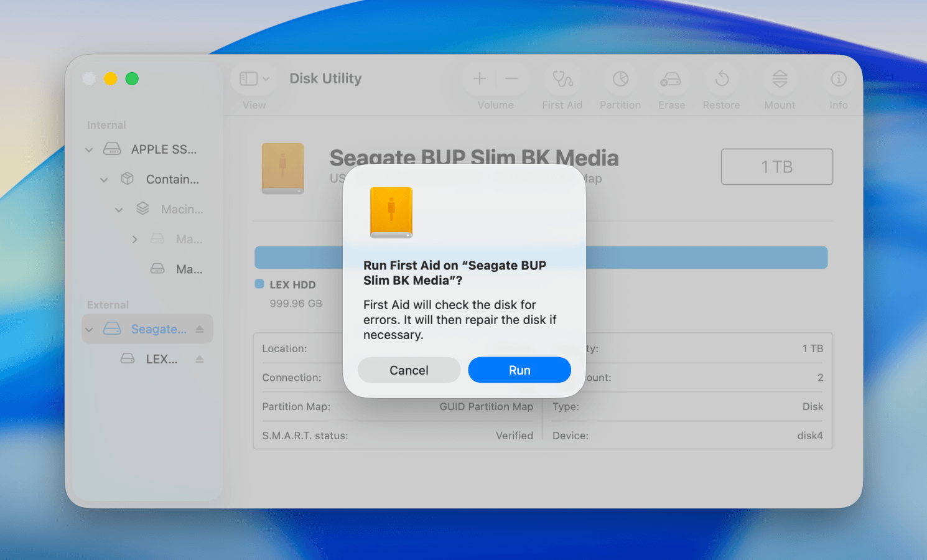927x560 pixels.
Task: Click the First Aid stethoscope icon
Action: (562, 79)
